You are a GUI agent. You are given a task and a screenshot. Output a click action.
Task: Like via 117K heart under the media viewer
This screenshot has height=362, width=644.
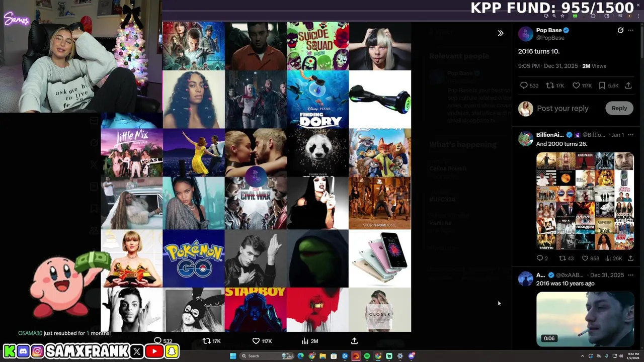256,341
